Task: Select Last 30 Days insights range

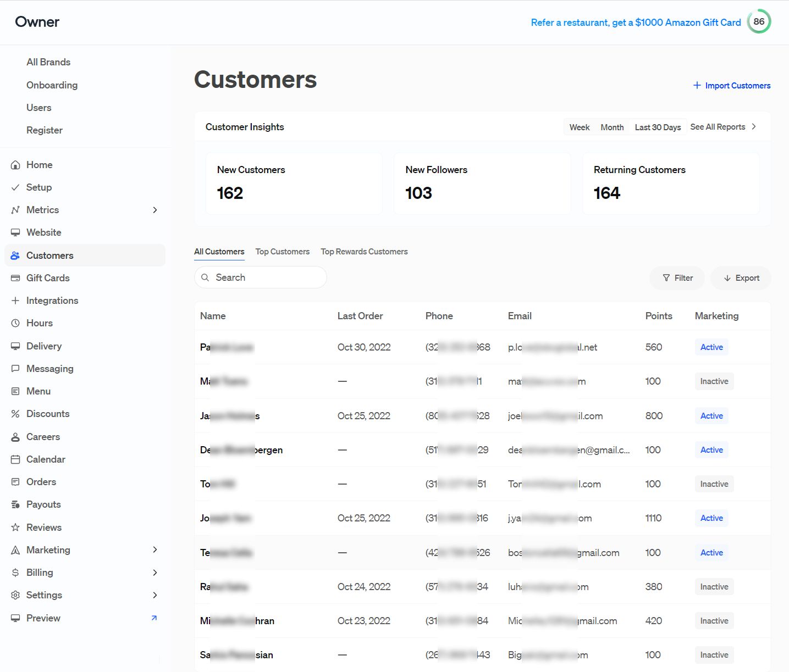Action: point(658,127)
